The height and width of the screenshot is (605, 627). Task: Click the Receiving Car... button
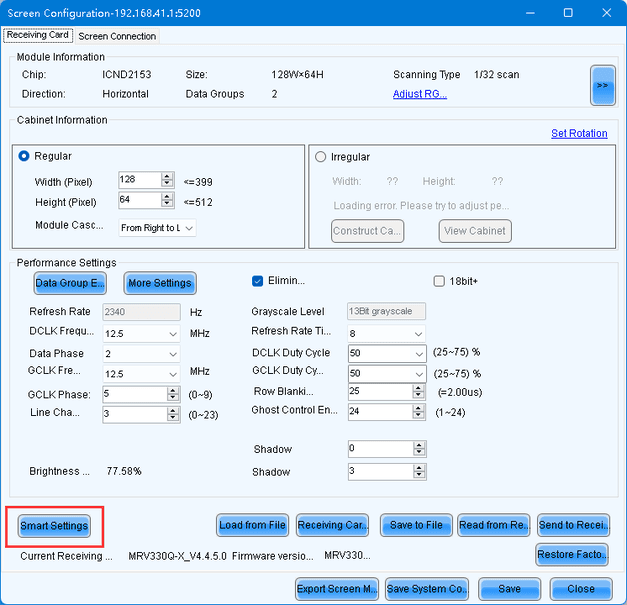[x=332, y=525]
